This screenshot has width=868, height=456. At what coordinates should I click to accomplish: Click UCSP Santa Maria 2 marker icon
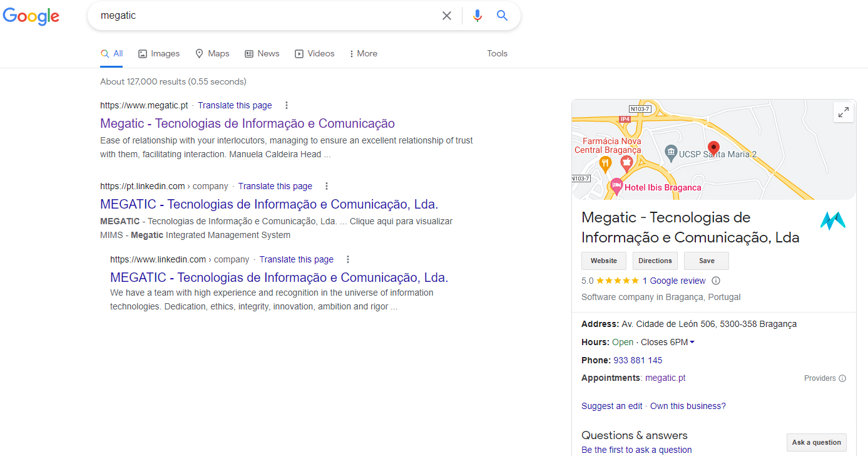[671, 153]
